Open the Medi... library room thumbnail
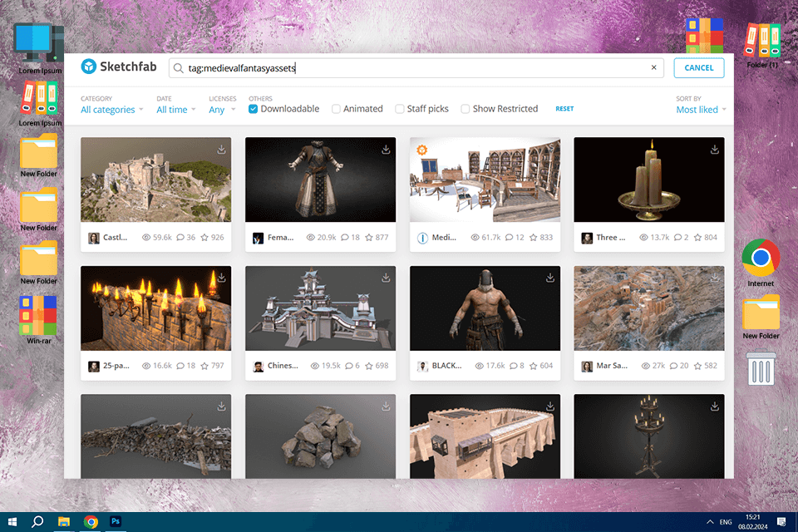The width and height of the screenshot is (798, 532). tap(485, 180)
